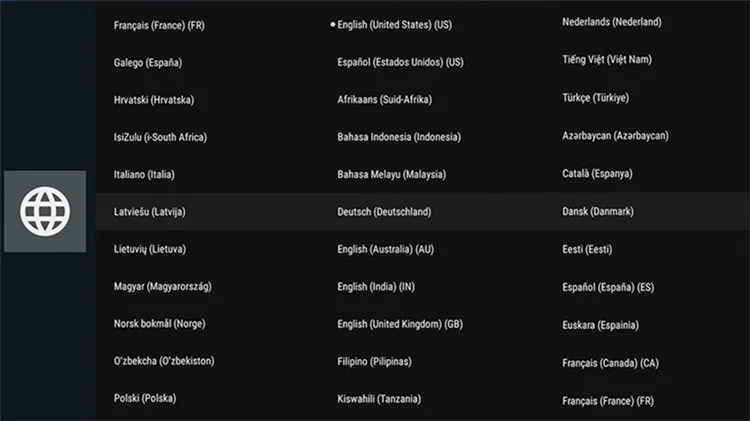The width and height of the screenshot is (750, 421).
Task: Choose English (United Kingdom) (GB)
Action: click(x=399, y=324)
